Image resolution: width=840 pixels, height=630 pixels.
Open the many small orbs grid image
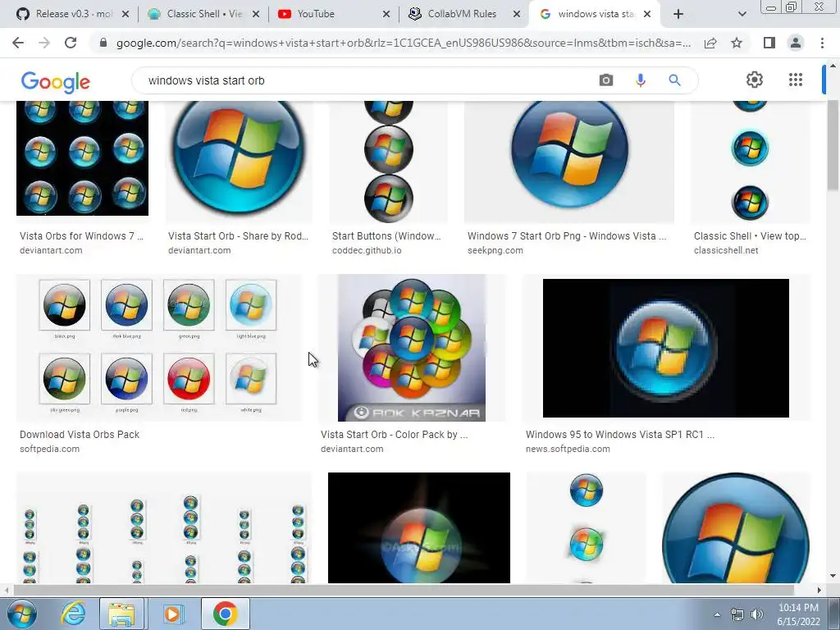[x=163, y=527]
